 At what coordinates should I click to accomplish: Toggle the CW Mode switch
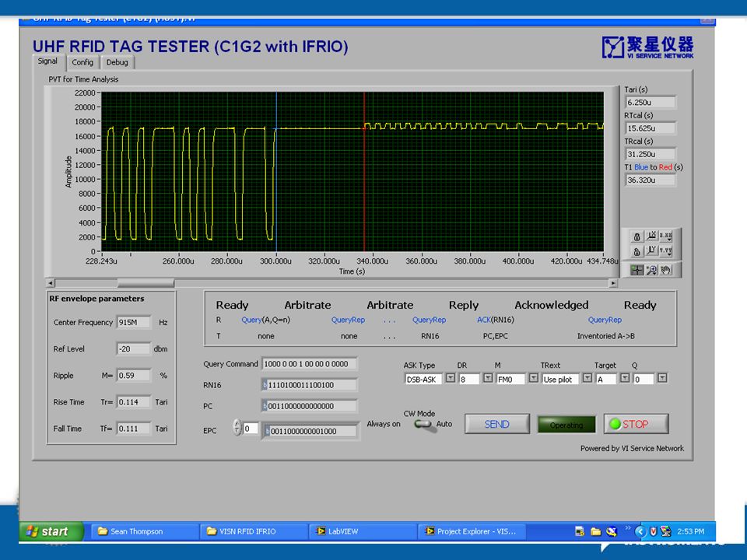(x=423, y=425)
